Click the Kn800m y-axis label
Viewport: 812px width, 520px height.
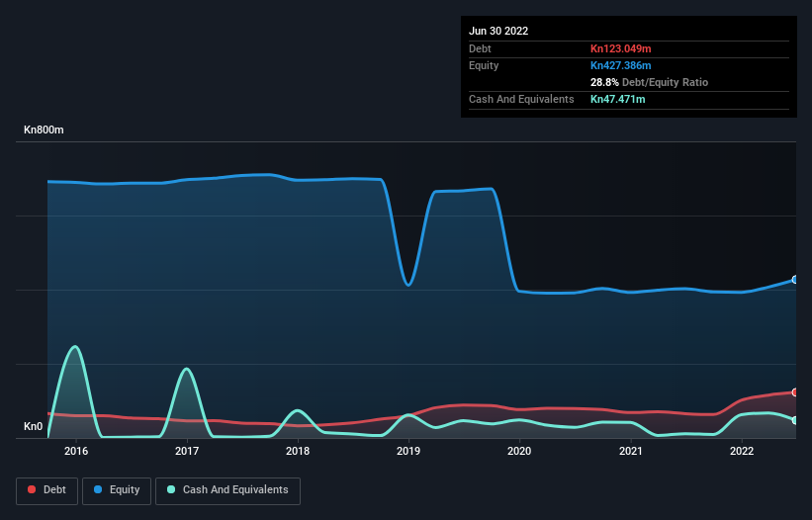pyautogui.click(x=44, y=130)
